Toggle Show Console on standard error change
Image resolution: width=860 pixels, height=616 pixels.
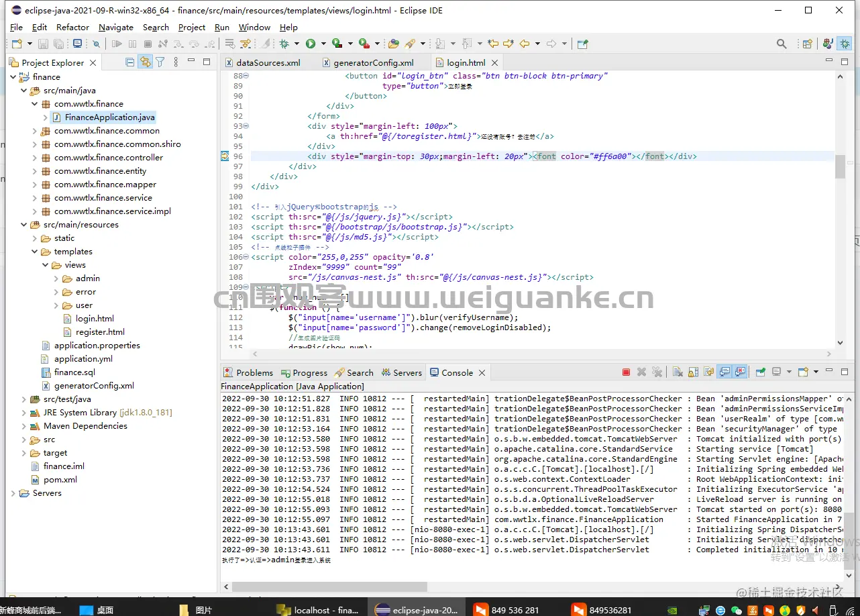740,372
